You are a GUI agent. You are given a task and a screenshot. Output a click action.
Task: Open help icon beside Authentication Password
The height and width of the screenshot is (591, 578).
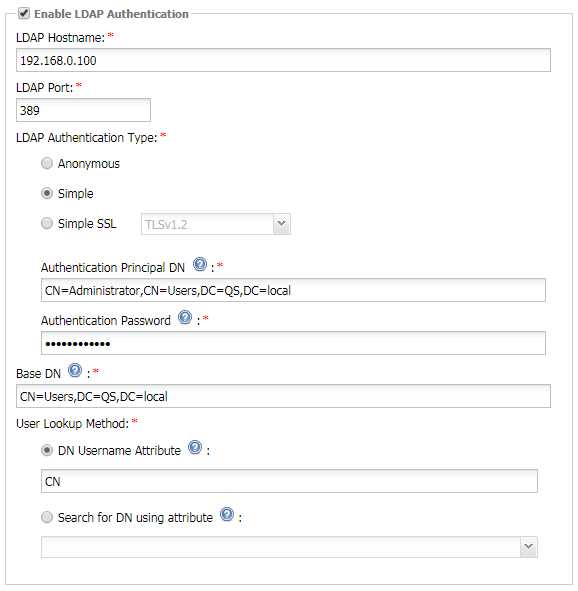point(185,317)
